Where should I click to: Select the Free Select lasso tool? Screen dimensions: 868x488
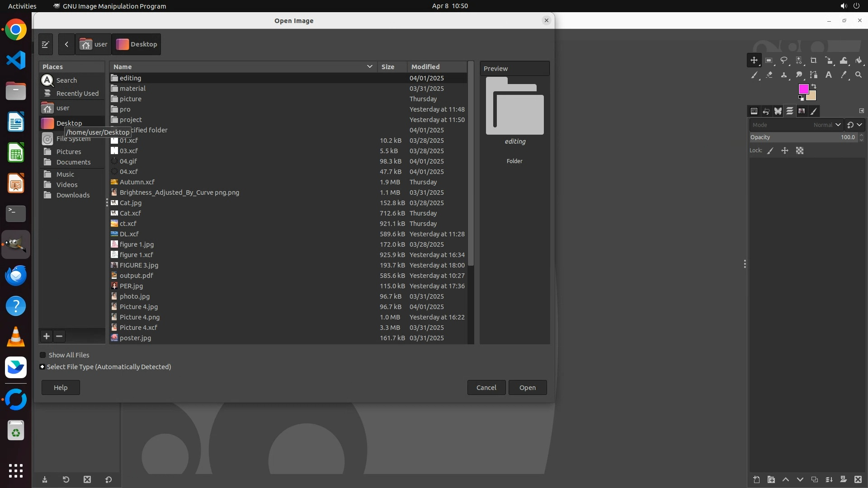click(784, 61)
